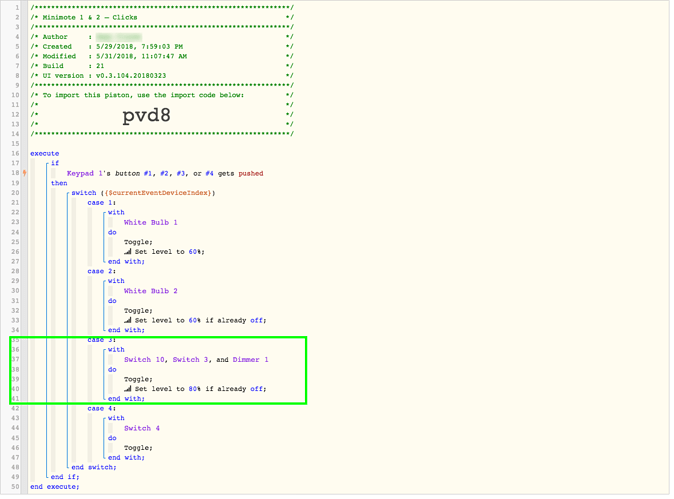Image resolution: width=674 pixels, height=499 pixels.
Task: Click devices 'Switch 10, Switch 3, and Dimmer 1'
Action: [x=196, y=361]
